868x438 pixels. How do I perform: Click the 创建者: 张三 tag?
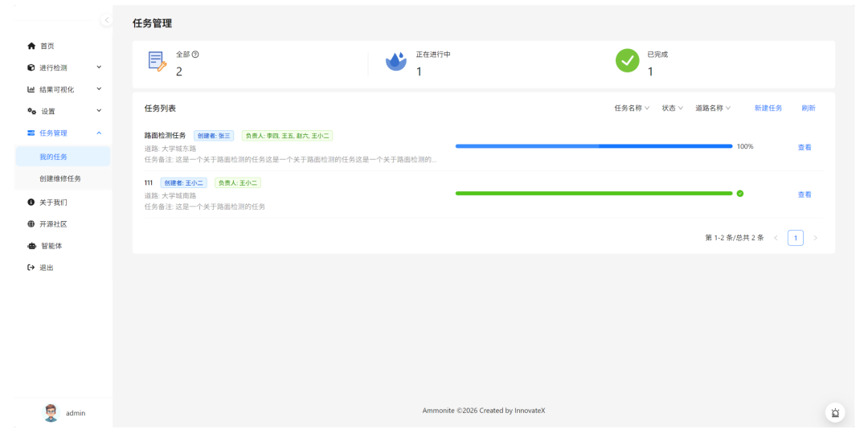[x=214, y=136]
